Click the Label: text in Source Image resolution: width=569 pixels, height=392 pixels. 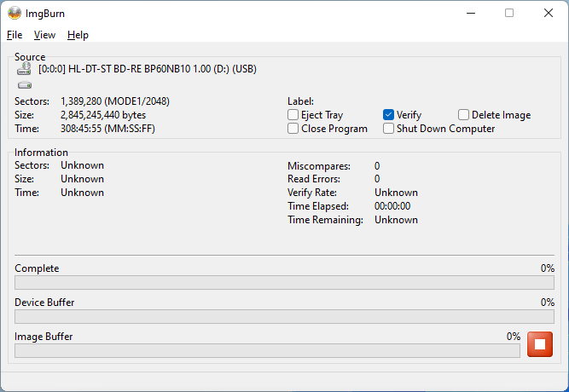click(300, 101)
